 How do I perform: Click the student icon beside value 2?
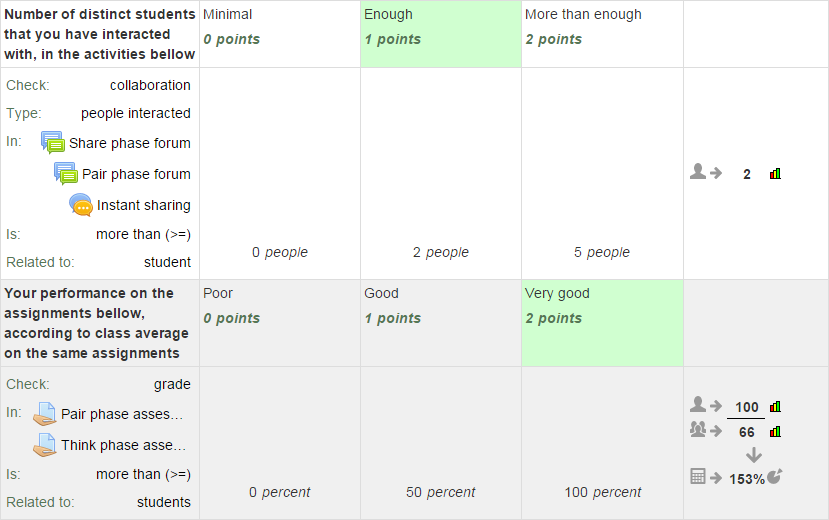[698, 171]
